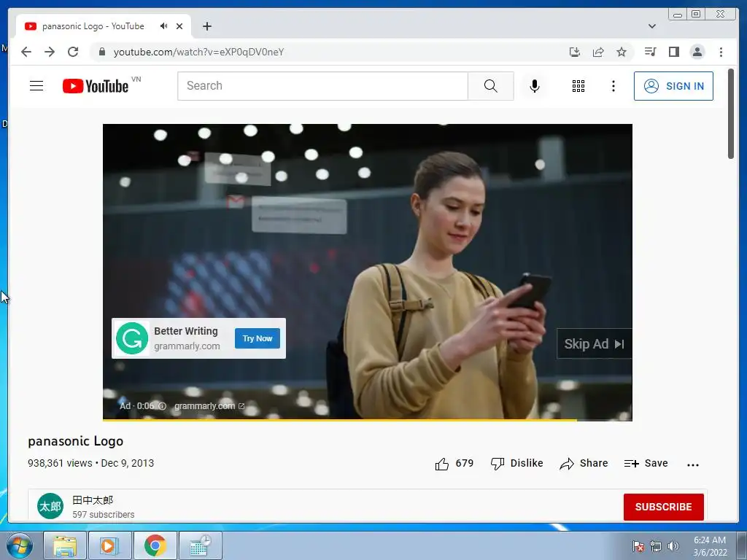Skip the Grammarly ad
This screenshot has height=560, width=747.
pyautogui.click(x=594, y=344)
